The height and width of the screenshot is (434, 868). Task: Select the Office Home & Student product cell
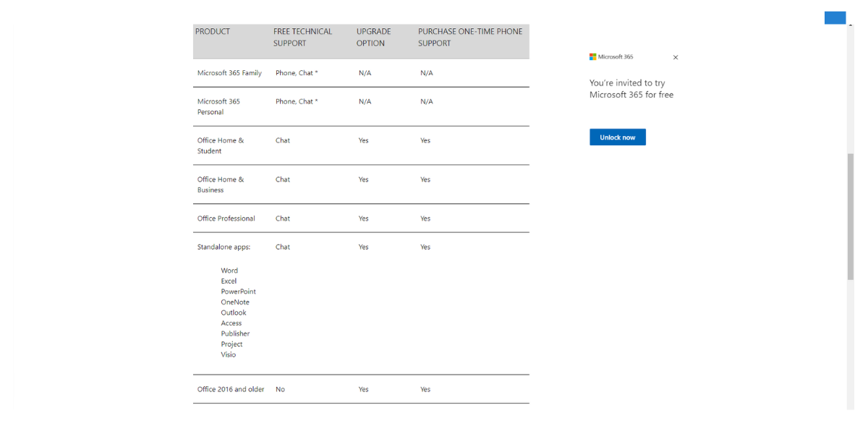[x=221, y=146]
